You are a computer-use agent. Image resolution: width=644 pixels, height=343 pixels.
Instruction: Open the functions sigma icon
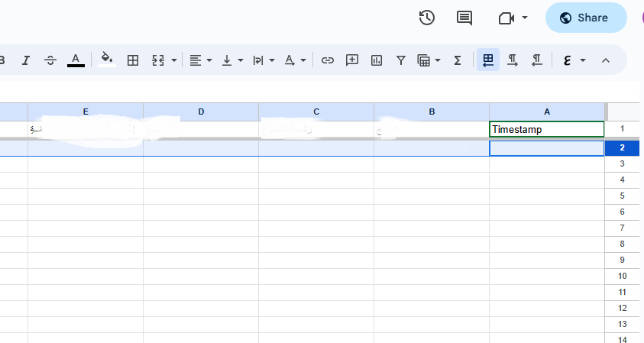(458, 60)
